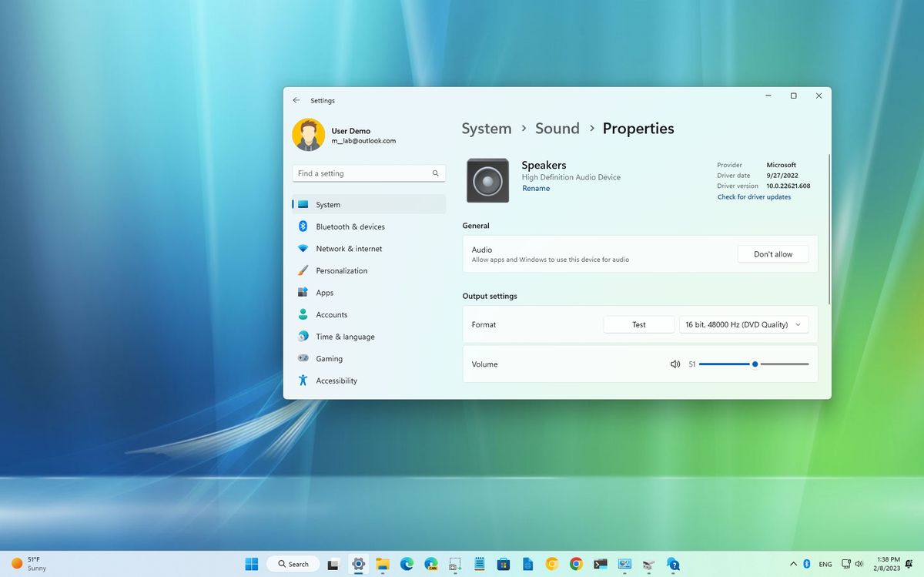The image size is (924, 577).
Task: Open Time & language settings
Action: (344, 337)
